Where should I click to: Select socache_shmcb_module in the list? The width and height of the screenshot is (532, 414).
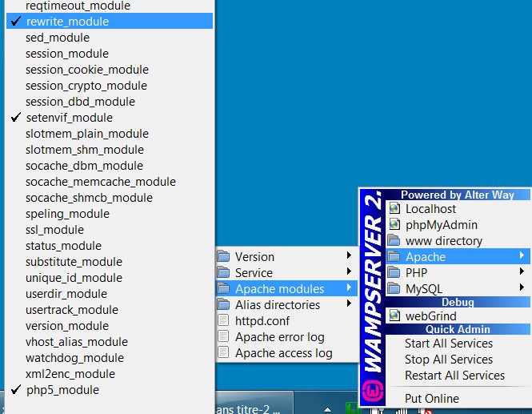click(x=110, y=198)
